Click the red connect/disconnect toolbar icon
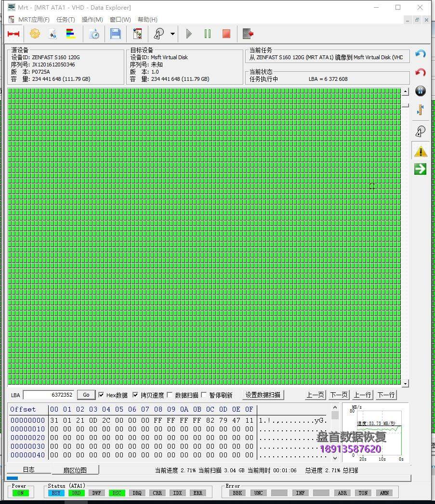 [13, 34]
